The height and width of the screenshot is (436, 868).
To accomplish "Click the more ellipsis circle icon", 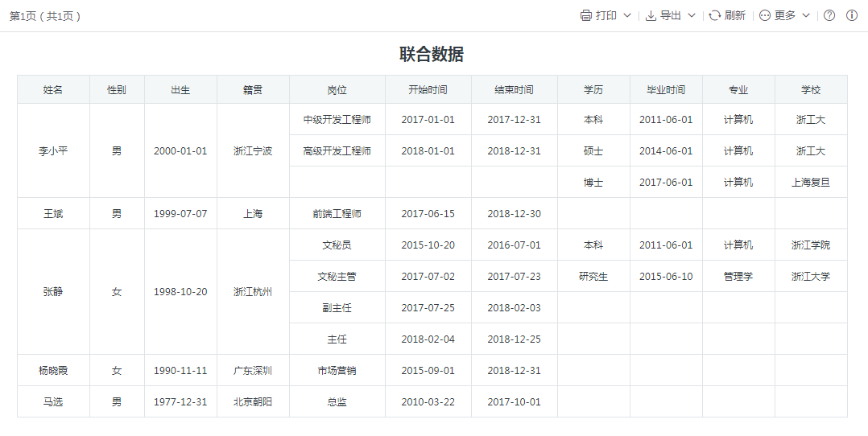I will tap(765, 16).
